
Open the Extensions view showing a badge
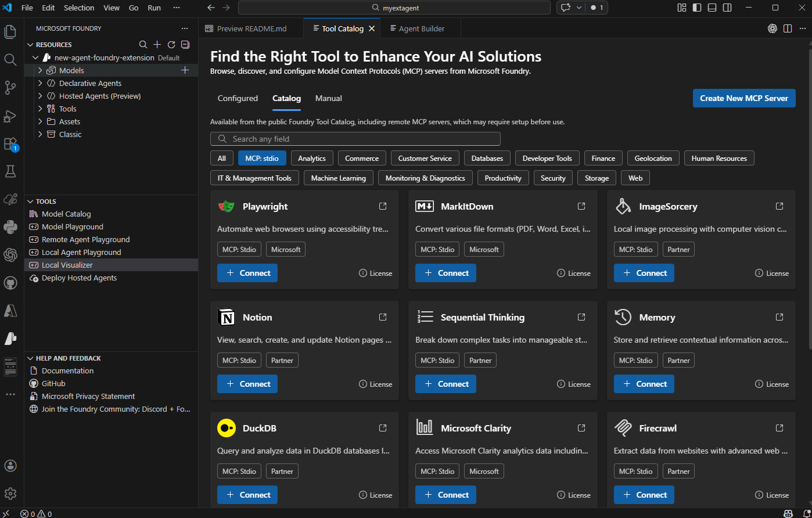10,142
